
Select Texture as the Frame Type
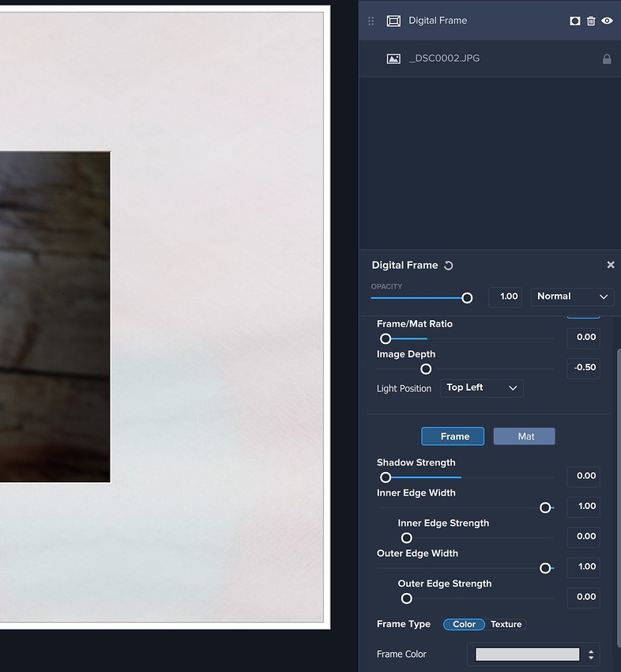[506, 625]
